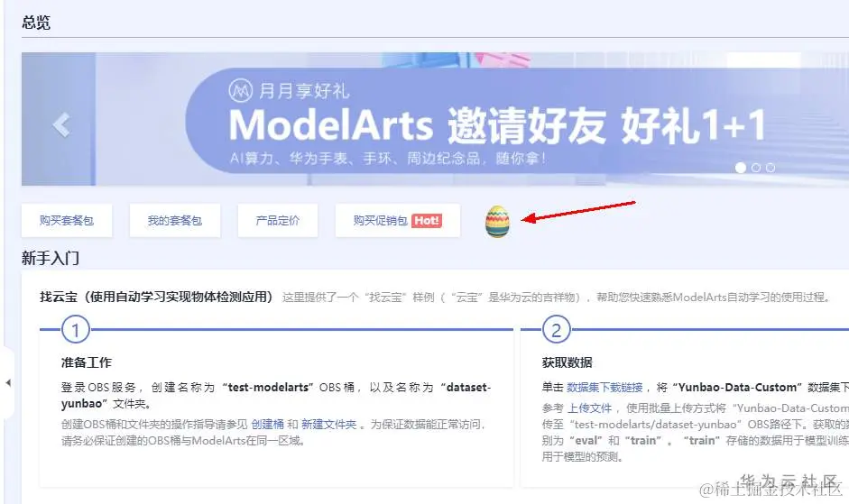Click step 1 circle marker
The image size is (849, 504).
(75, 330)
